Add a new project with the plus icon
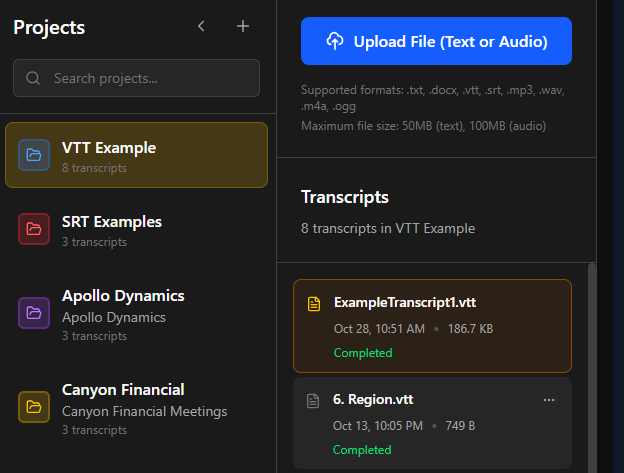Viewport: 624px width, 473px height. tap(243, 27)
